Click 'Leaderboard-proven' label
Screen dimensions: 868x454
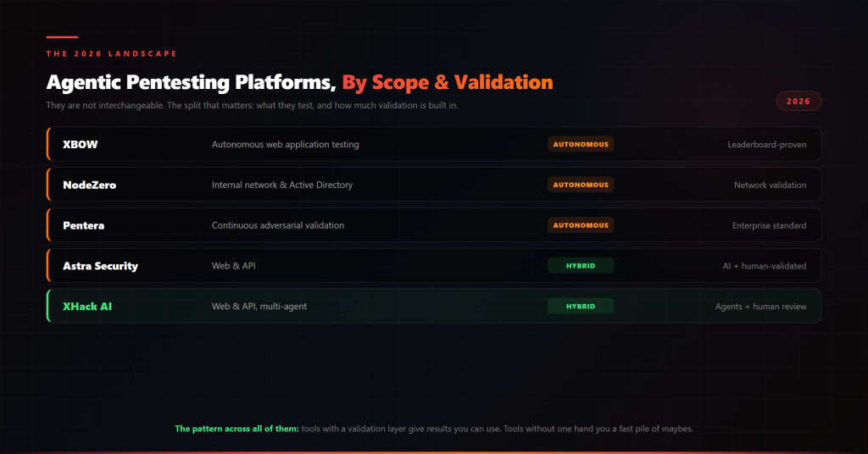point(766,145)
